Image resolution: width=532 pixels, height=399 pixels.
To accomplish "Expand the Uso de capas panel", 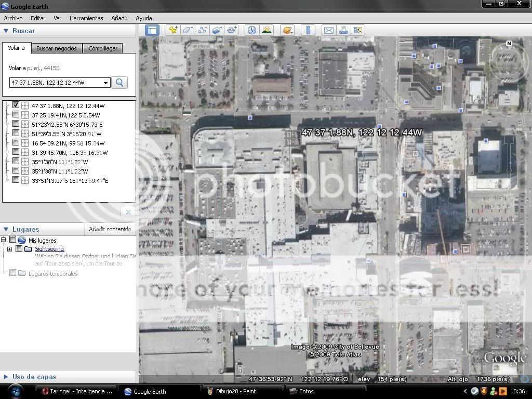I will pyautogui.click(x=6, y=377).
